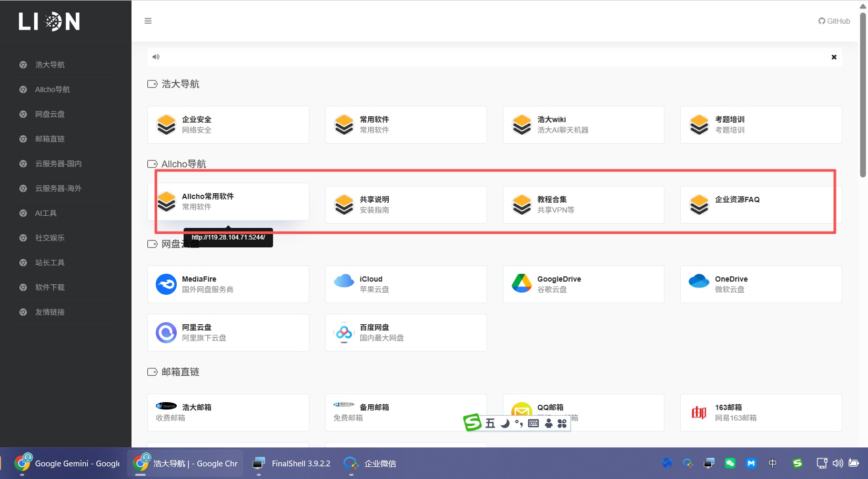Toggle Sogou half-moon width mode
Screen dimensions: 868x479
point(505,423)
